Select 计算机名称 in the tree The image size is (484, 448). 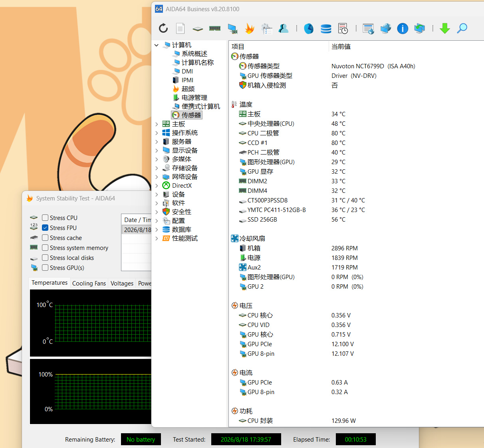tap(198, 62)
